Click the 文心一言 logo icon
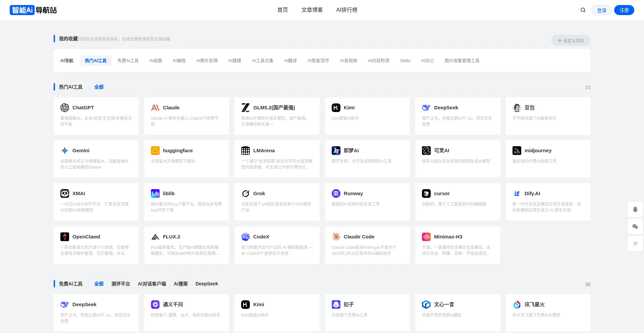644x333 pixels. [426, 304]
